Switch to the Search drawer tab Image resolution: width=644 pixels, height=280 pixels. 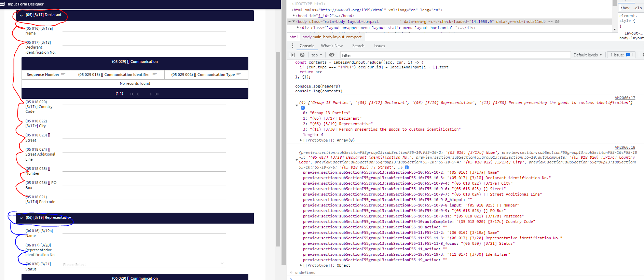point(358,46)
